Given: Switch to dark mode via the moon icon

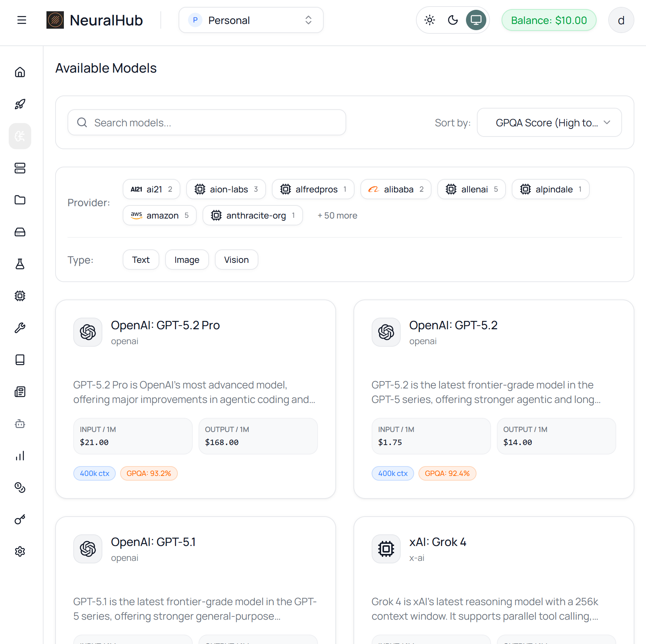Looking at the screenshot, I should 453,20.
